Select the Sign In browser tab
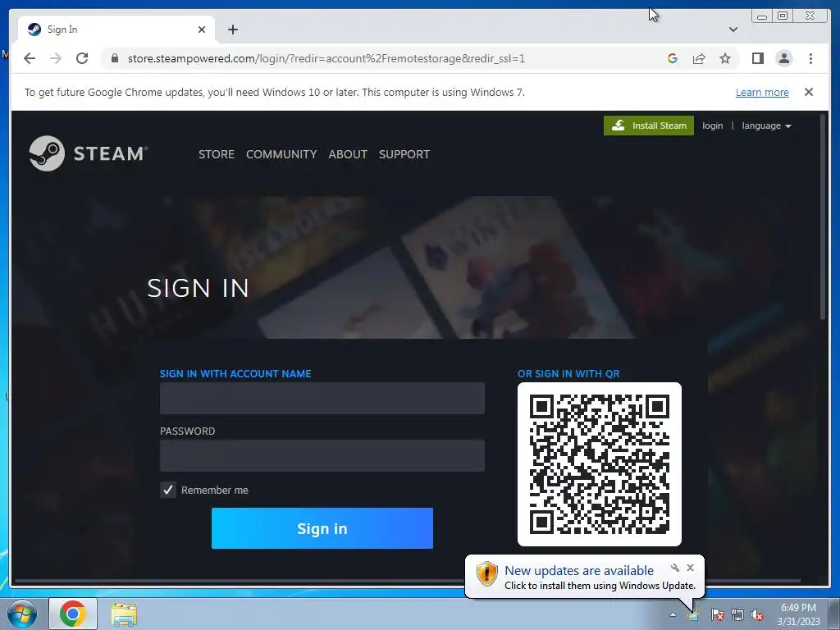This screenshot has width=840, height=630. click(116, 30)
